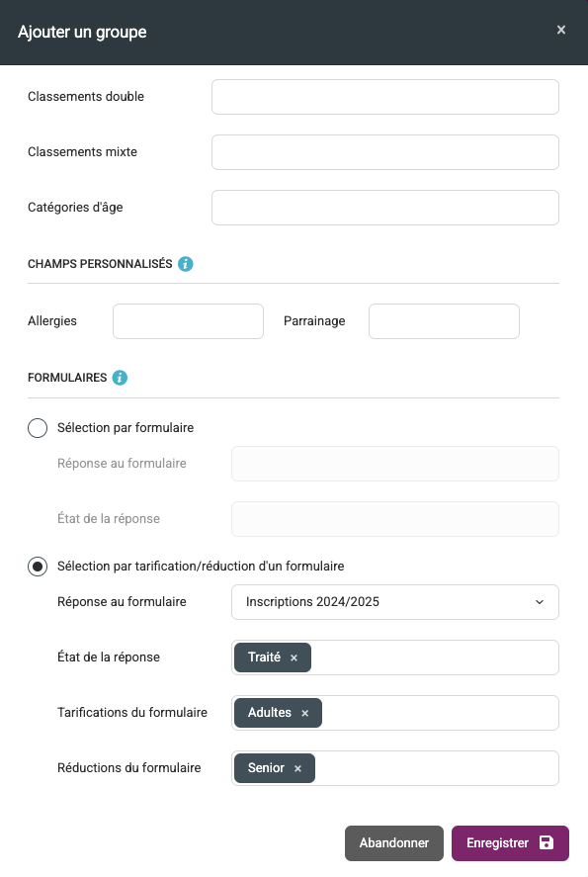
Task: Remove the Senior reduction tag
Action: pyautogui.click(x=297, y=768)
